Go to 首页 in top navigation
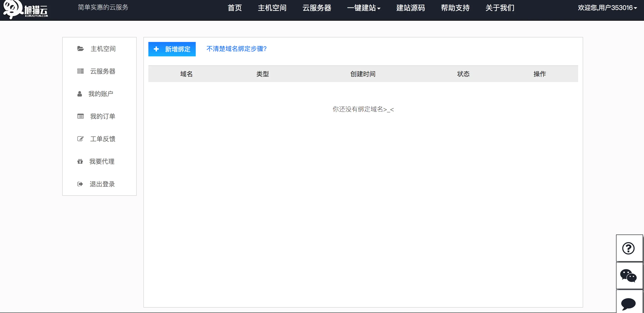 pyautogui.click(x=235, y=8)
